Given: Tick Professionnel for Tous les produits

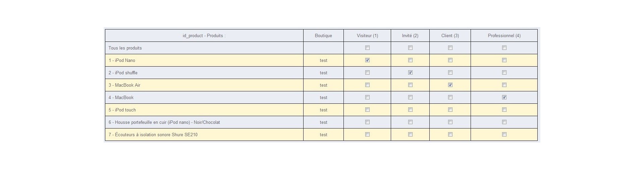Looking at the screenshot, I should (x=504, y=48).
